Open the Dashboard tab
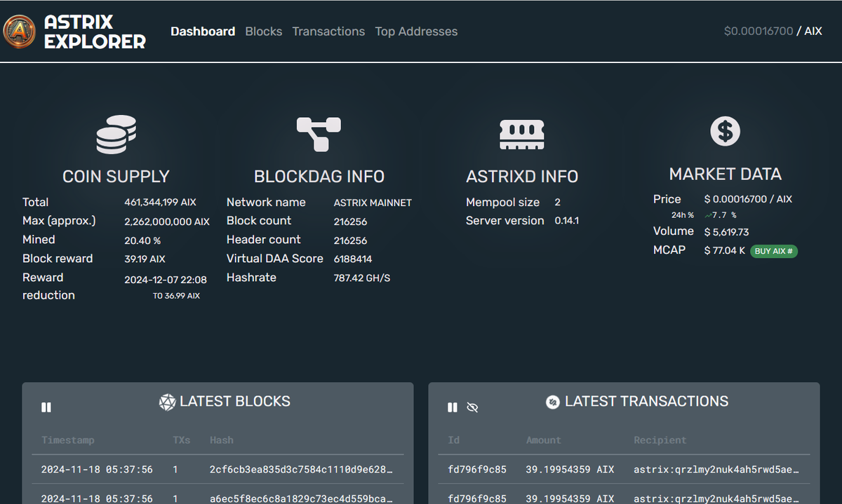This screenshot has height=504, width=842. (x=203, y=32)
